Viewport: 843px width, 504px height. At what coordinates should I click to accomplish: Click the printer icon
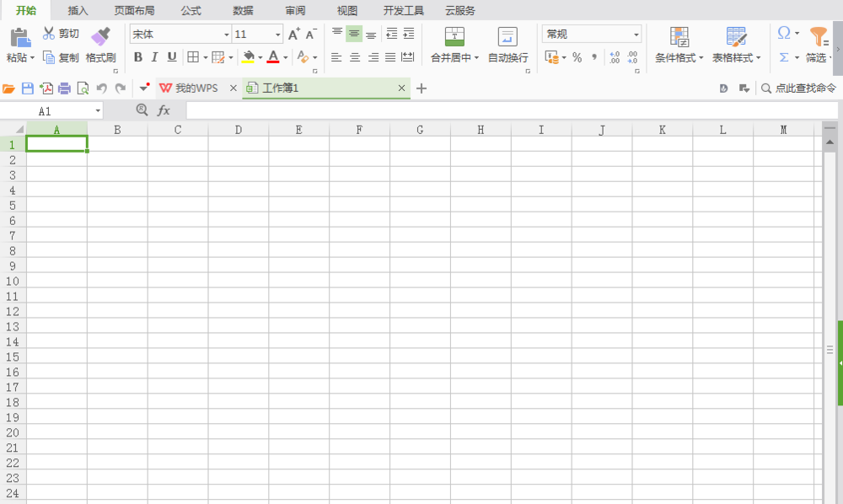point(65,88)
